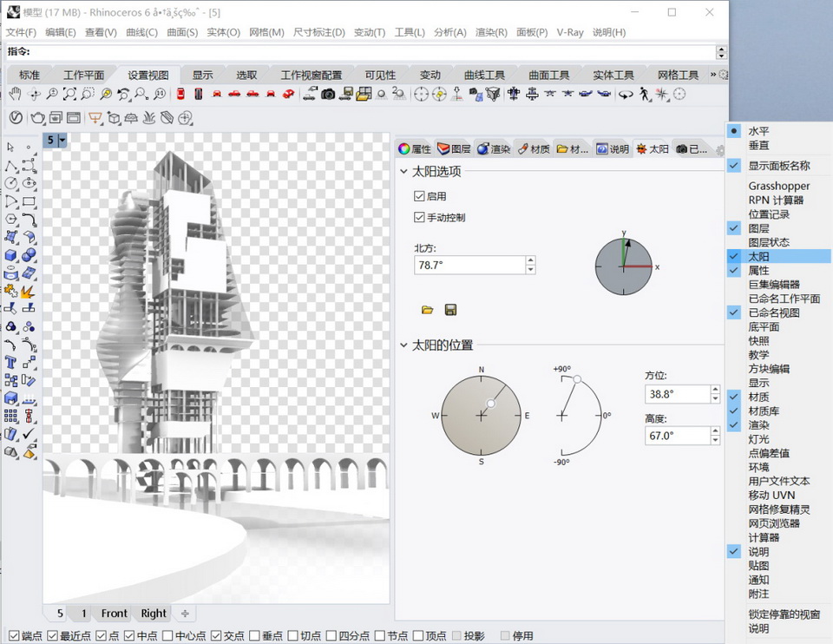Click the camera icon in the toolbar
Viewport: 833px width, 644px height.
pyautogui.click(x=328, y=94)
